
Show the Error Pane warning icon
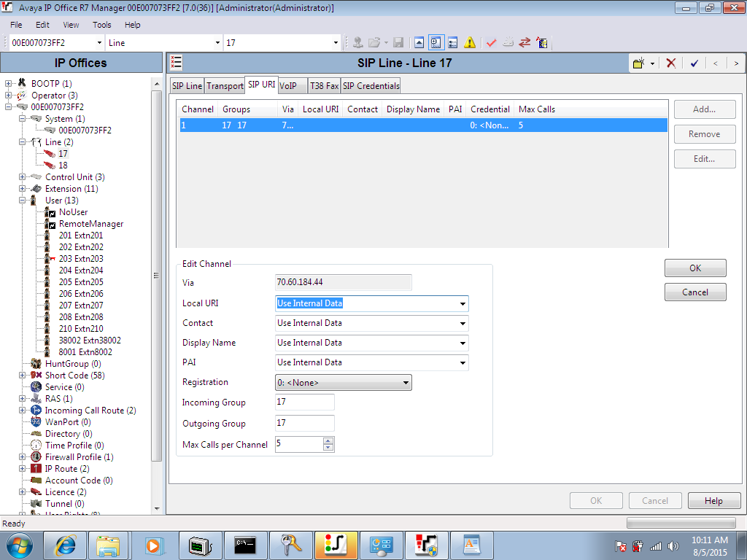point(470,43)
